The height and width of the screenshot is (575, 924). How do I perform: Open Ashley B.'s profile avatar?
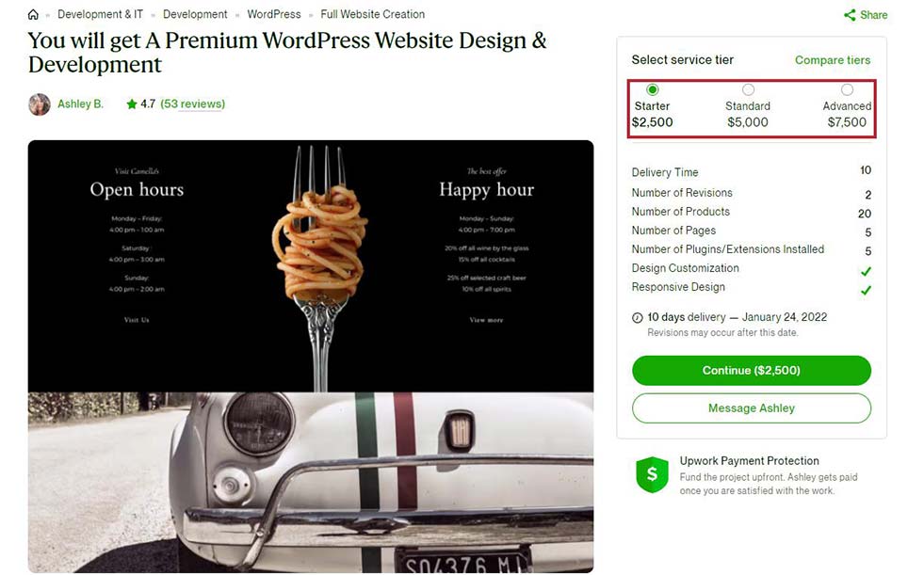click(x=40, y=104)
